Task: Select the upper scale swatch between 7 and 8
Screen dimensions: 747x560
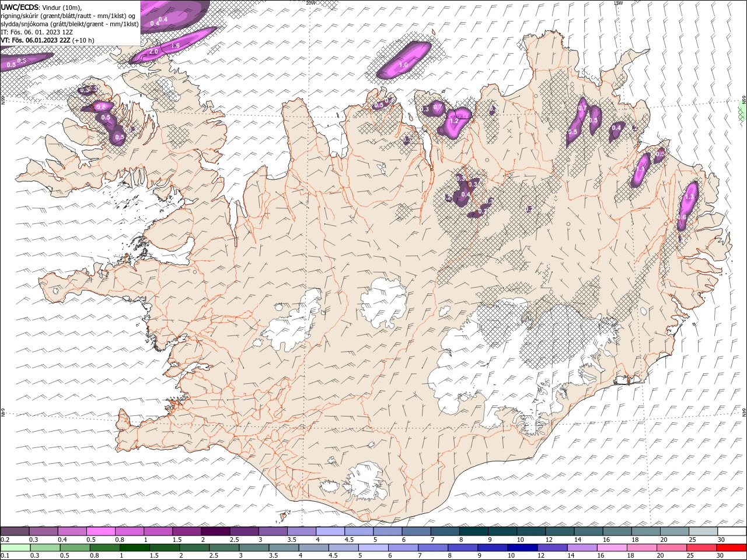Action: click(444, 531)
